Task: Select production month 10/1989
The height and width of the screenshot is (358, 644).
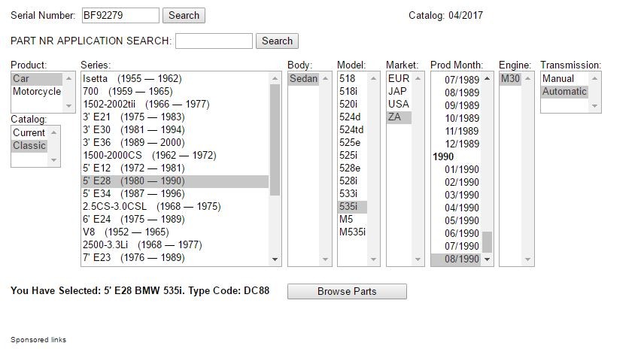Action: point(456,118)
